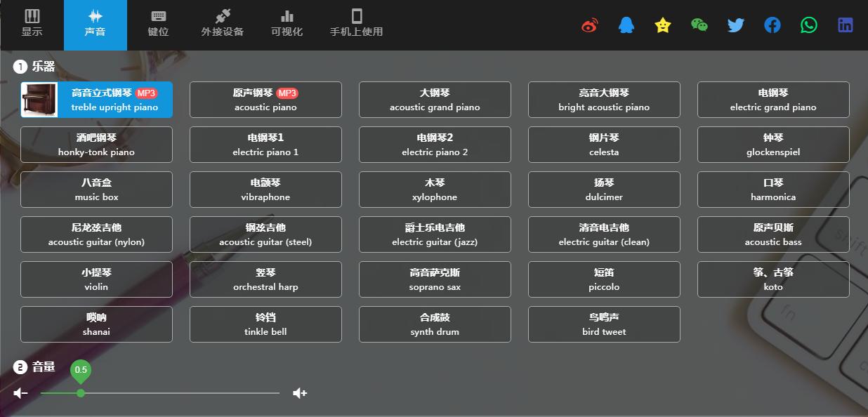Image resolution: width=868 pixels, height=417 pixels.
Task: Click the upright piano thumbnail image
Action: [x=39, y=99]
